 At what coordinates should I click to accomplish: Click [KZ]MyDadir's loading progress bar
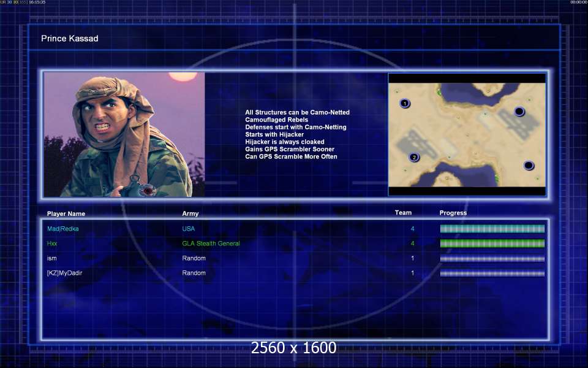(x=492, y=274)
